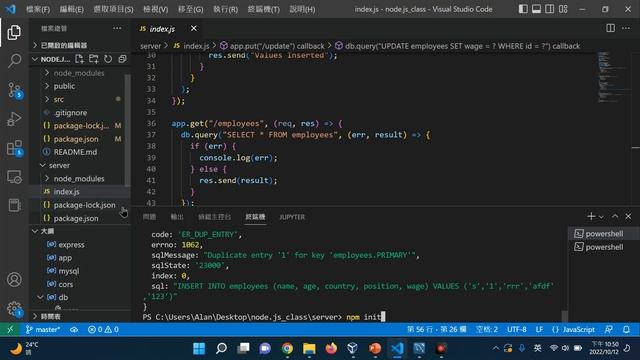Open Windows Start button on taskbar
This screenshot has height=360, width=640.
click(199, 349)
